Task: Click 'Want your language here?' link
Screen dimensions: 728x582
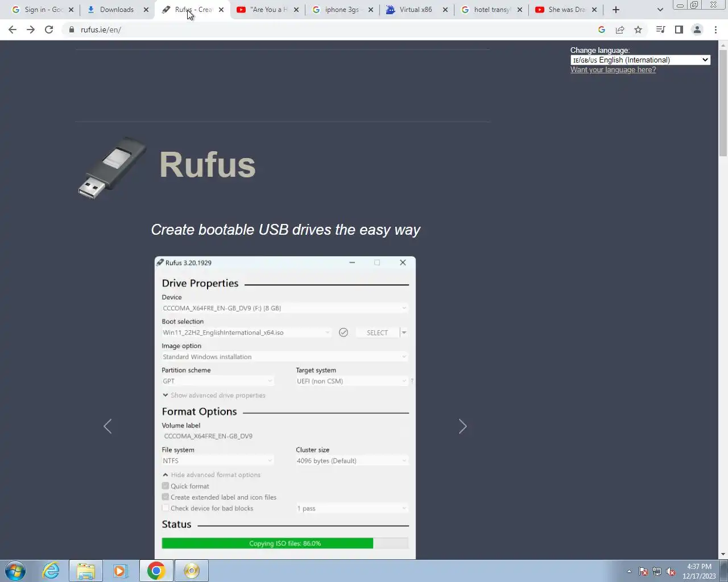Action: pos(613,70)
